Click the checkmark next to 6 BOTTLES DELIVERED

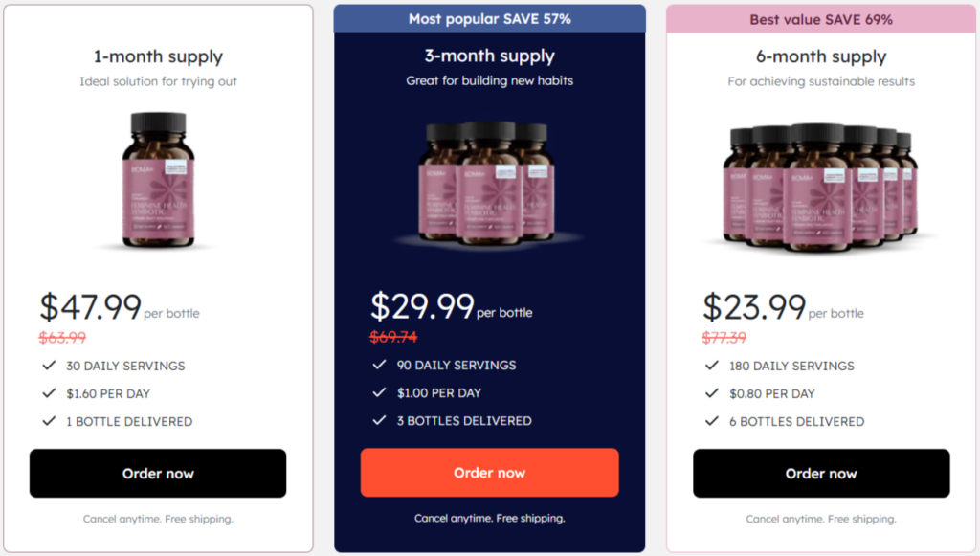click(x=712, y=421)
